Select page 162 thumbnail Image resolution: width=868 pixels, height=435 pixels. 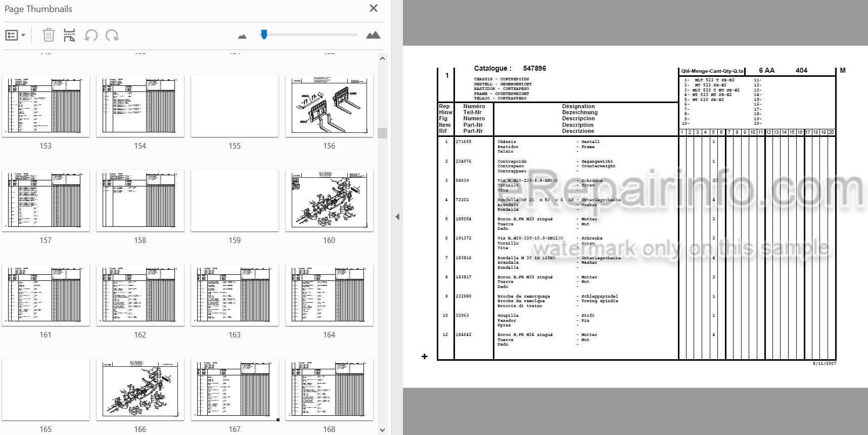click(140, 295)
